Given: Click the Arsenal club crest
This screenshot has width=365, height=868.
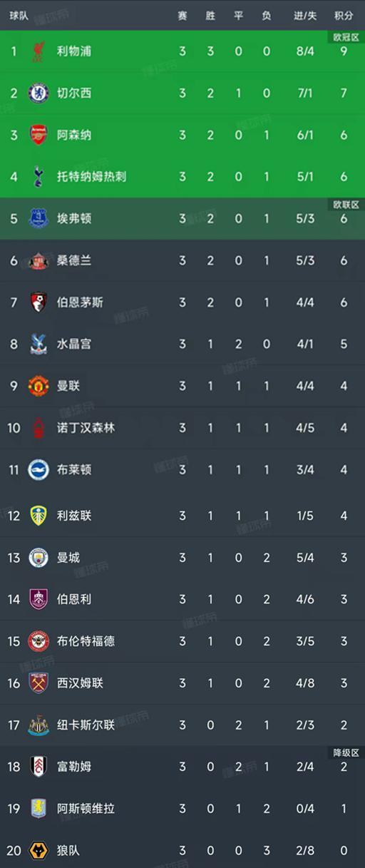Looking at the screenshot, I should pos(38,135).
